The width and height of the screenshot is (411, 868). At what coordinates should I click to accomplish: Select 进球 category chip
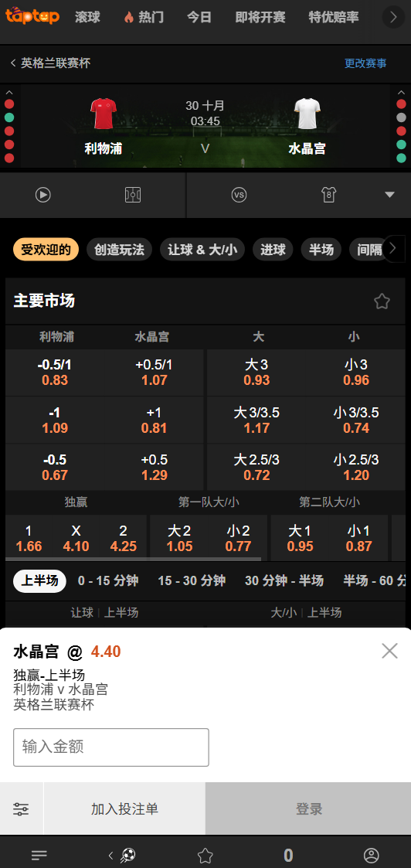pyautogui.click(x=273, y=250)
